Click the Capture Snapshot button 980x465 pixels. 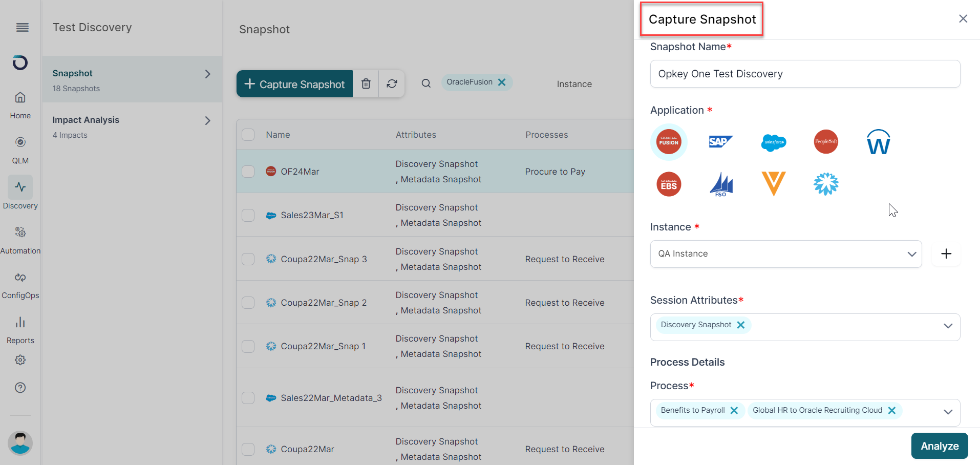point(294,84)
